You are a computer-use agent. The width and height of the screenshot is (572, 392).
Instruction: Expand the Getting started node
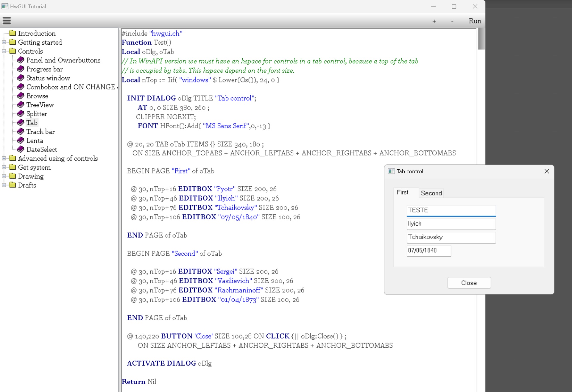4,42
